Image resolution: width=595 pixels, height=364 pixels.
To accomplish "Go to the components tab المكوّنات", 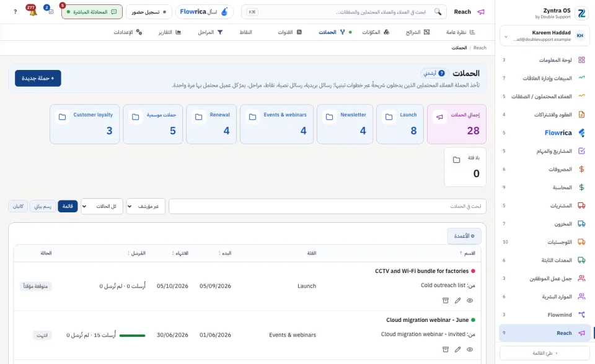I will [x=376, y=32].
